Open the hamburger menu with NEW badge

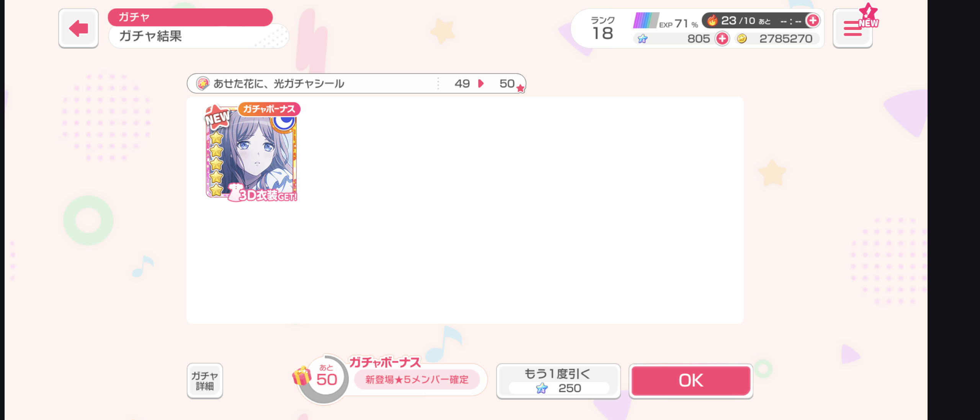[x=853, y=28]
